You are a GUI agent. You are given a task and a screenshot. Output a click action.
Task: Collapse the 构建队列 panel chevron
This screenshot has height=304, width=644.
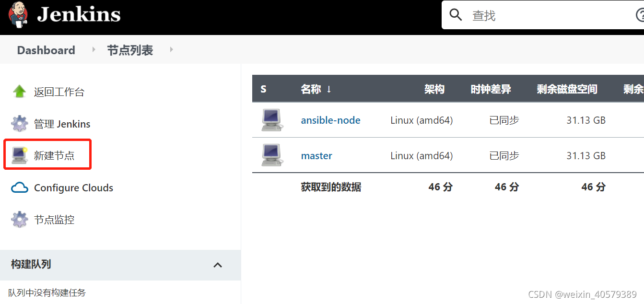pos(218,265)
